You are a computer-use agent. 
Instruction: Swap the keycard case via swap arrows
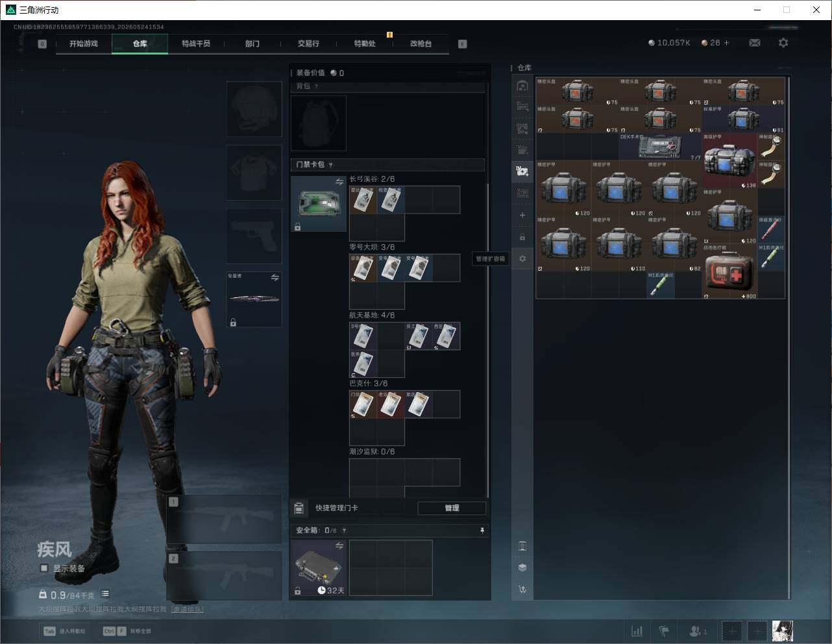pyautogui.click(x=339, y=182)
